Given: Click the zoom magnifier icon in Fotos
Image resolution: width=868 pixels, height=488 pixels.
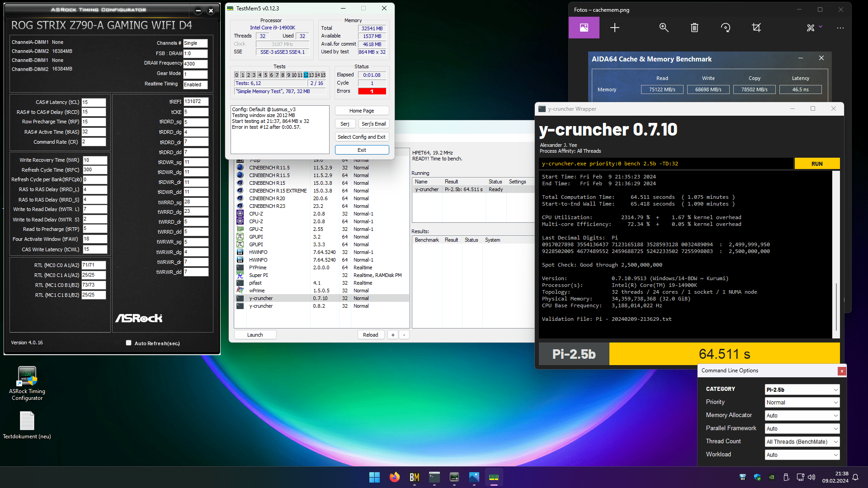Looking at the screenshot, I should (664, 28).
